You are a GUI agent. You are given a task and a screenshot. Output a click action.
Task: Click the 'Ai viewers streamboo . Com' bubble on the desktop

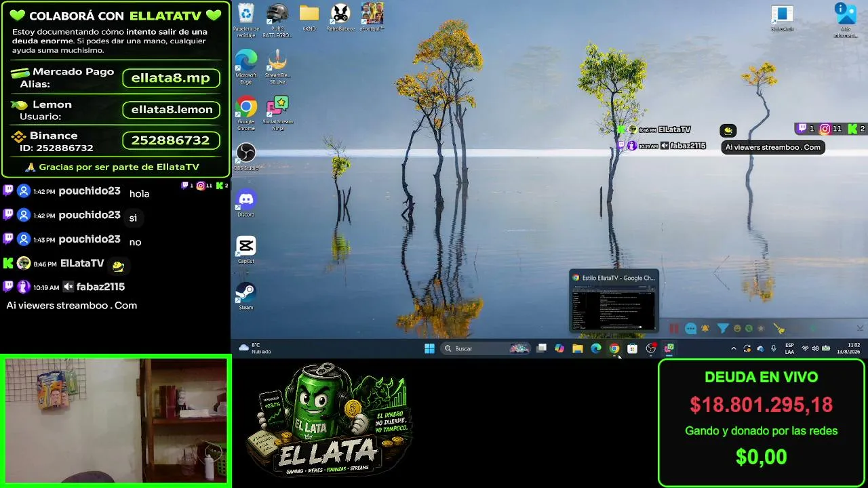[773, 147]
